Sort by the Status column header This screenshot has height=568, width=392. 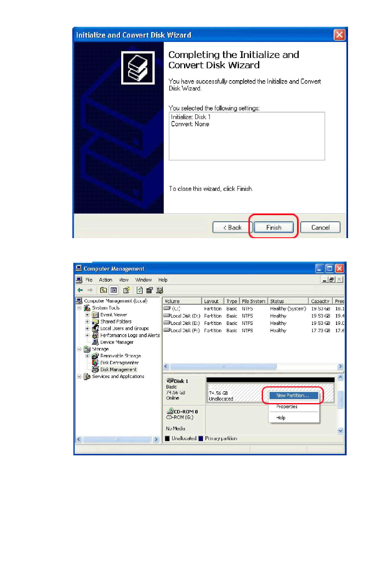(288, 301)
